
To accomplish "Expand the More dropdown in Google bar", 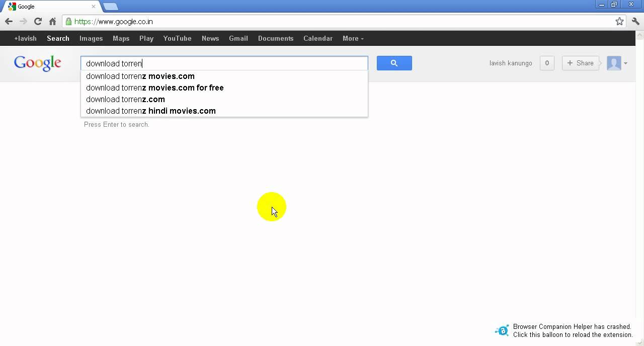I will click(x=353, y=38).
